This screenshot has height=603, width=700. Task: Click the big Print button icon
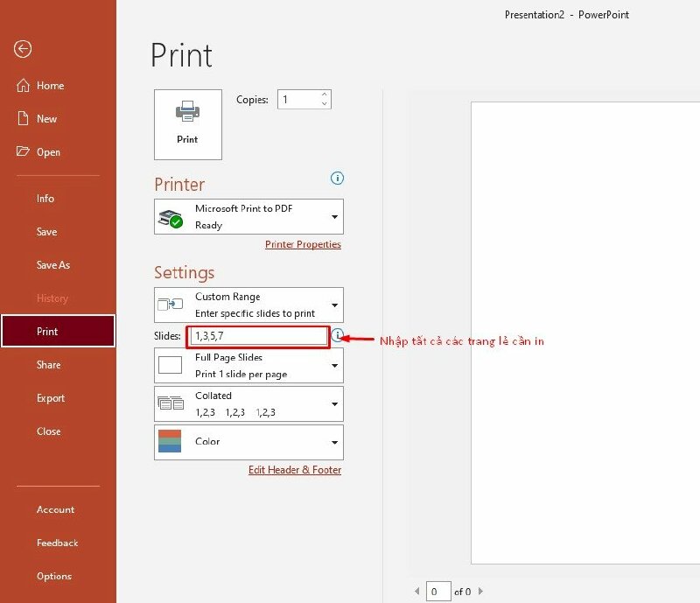pyautogui.click(x=187, y=112)
